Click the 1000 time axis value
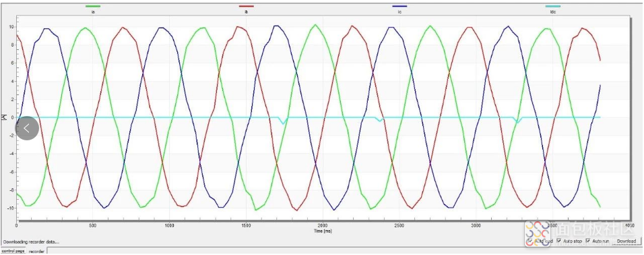Image resolution: width=644 pixels, height=255 pixels. coord(170,226)
